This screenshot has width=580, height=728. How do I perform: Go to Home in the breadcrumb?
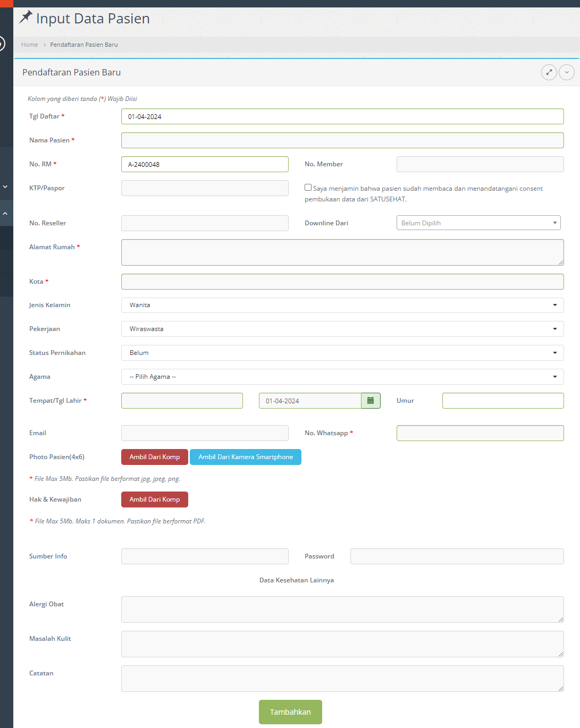coord(29,45)
